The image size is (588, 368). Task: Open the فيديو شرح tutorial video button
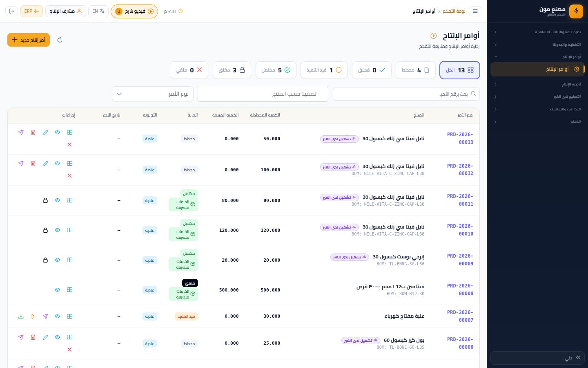[134, 11]
